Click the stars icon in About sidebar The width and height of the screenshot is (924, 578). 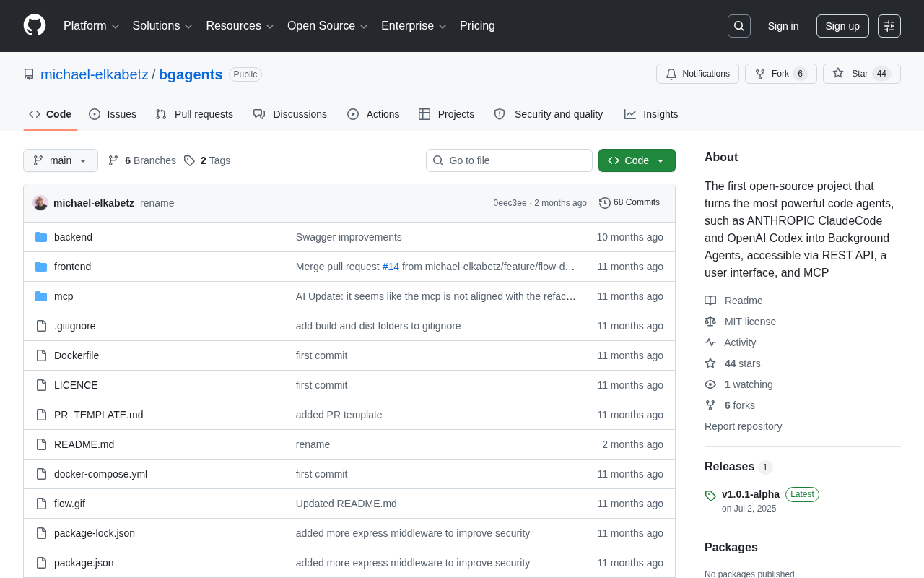point(710,363)
